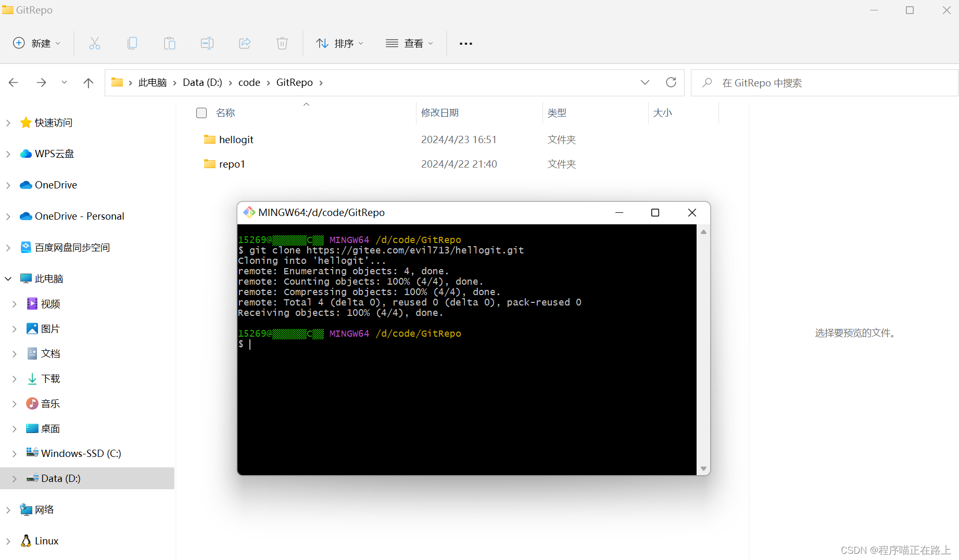Open the recent locations dropdown arrow
The image size is (959, 560).
[64, 82]
